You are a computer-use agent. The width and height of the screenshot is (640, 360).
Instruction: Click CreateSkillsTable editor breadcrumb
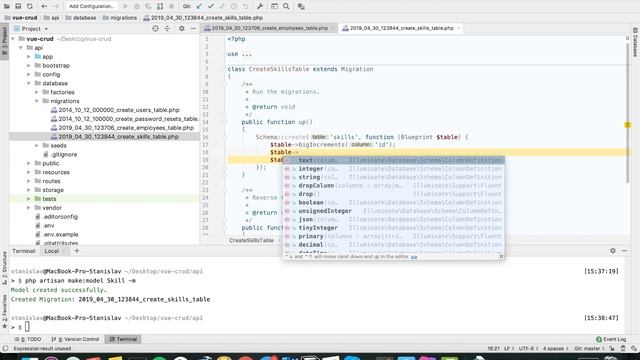click(251, 240)
